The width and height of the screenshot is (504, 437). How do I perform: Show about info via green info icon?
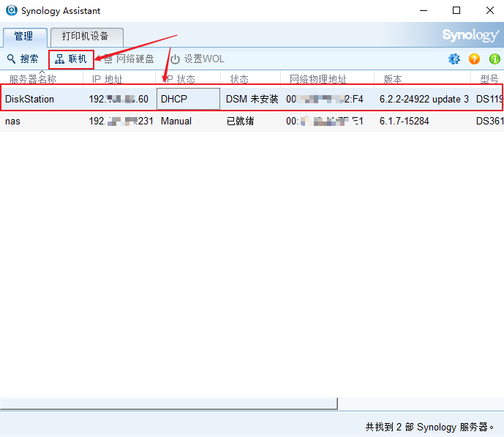point(494,59)
